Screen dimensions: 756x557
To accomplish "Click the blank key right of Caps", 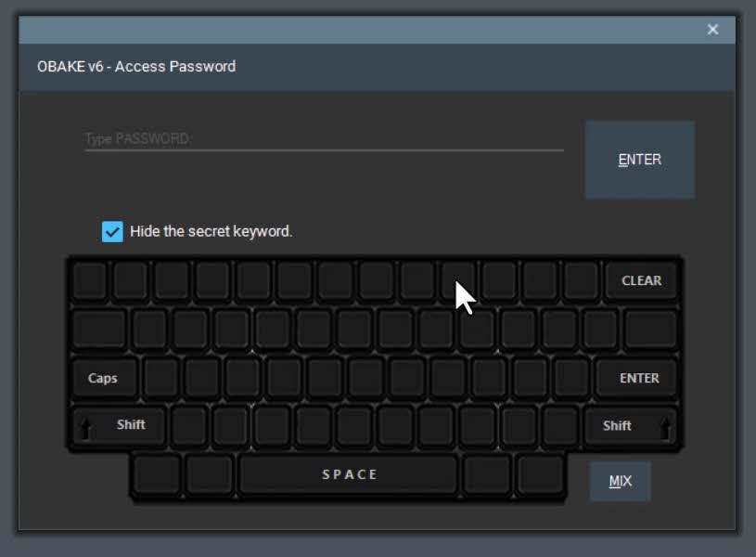I will (x=161, y=378).
